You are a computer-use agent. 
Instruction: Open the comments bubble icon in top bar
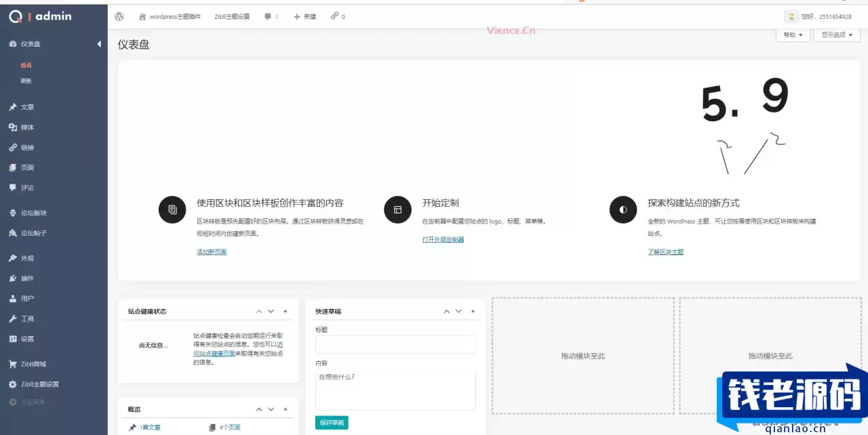(x=268, y=16)
